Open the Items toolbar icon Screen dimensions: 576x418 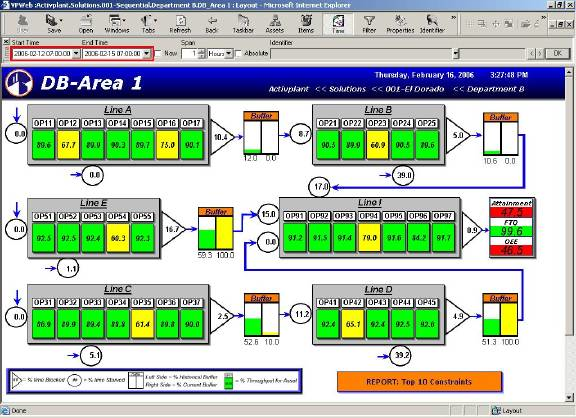tap(306, 24)
